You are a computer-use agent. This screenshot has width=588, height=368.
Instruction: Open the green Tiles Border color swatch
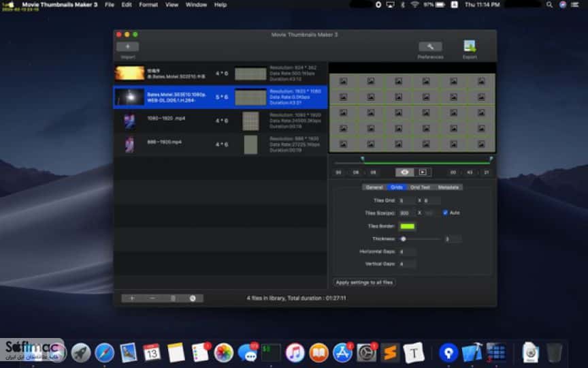point(407,226)
